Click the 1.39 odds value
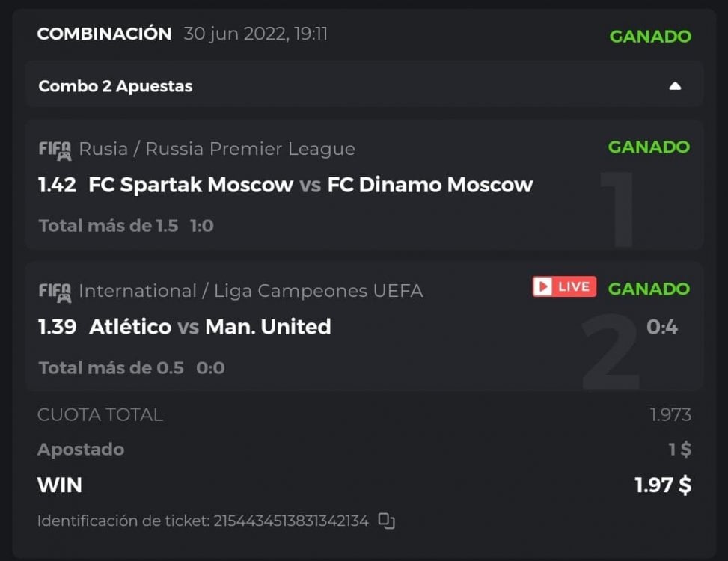Viewport: 728px width, 561px height. (x=58, y=327)
